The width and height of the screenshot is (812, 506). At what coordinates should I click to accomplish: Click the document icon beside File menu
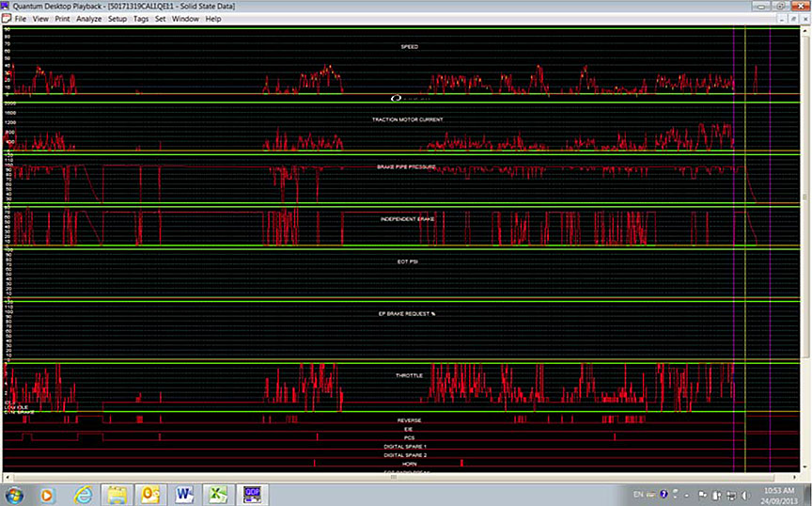tap(7, 19)
